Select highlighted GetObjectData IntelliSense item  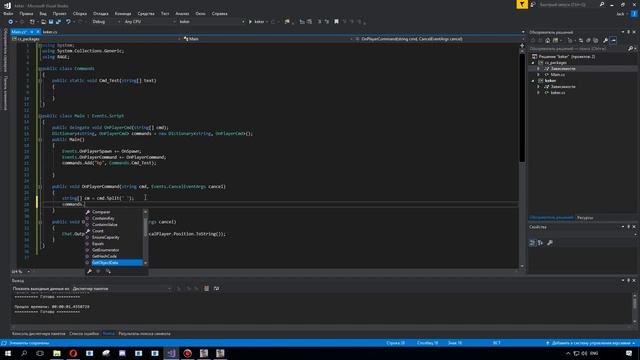click(x=113, y=262)
